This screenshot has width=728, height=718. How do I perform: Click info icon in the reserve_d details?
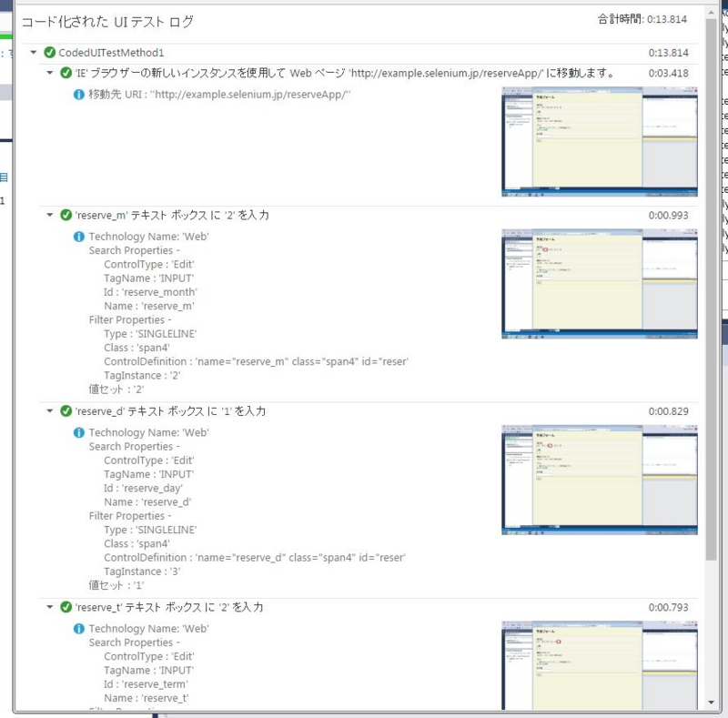click(x=79, y=432)
